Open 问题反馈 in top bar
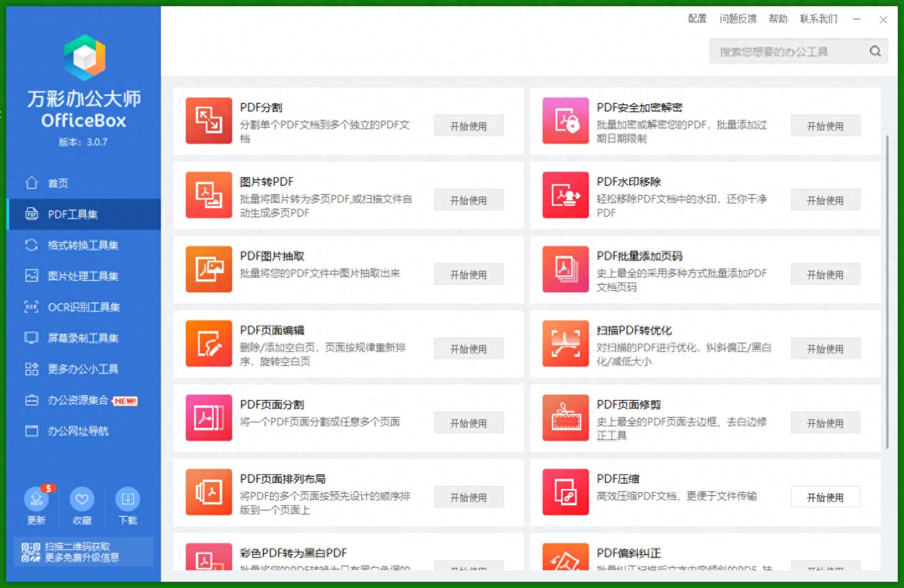This screenshot has height=588, width=904. (x=738, y=19)
